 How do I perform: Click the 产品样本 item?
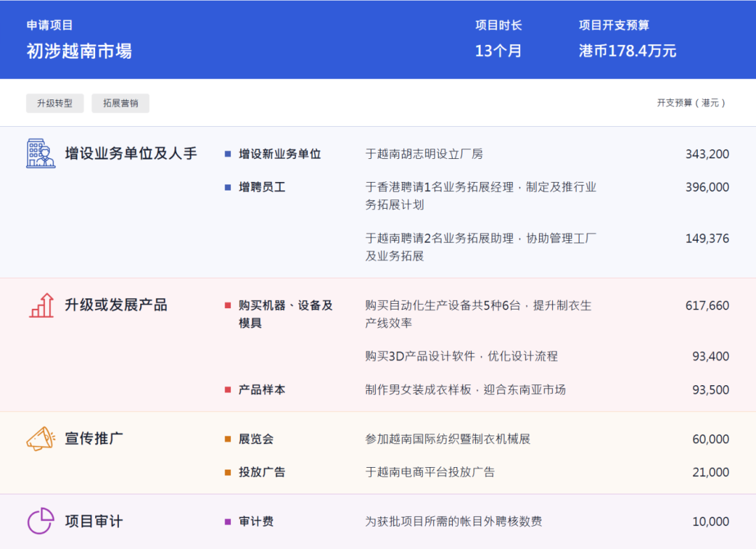(x=262, y=390)
